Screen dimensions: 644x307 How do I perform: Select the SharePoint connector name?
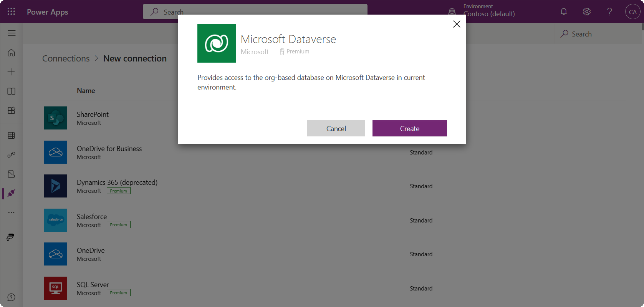[93, 115]
